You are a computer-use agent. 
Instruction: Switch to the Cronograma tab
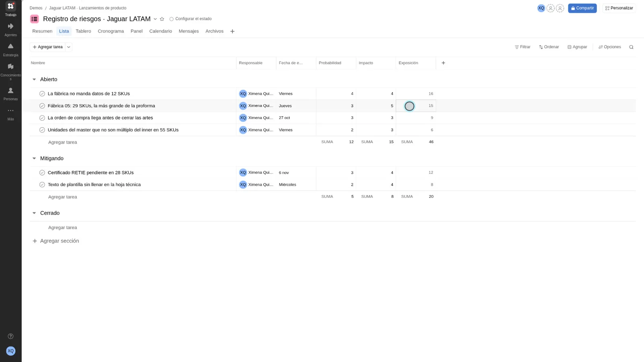111,31
